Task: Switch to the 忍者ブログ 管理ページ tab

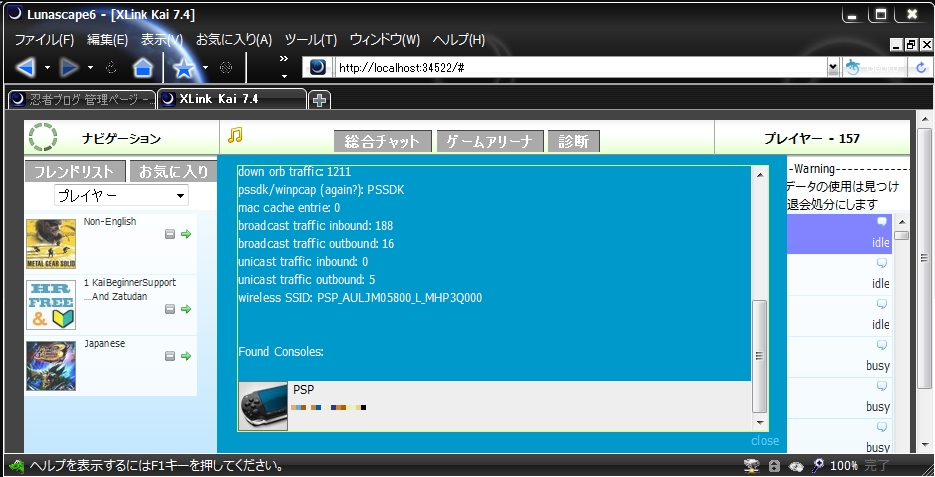Action: [x=82, y=100]
